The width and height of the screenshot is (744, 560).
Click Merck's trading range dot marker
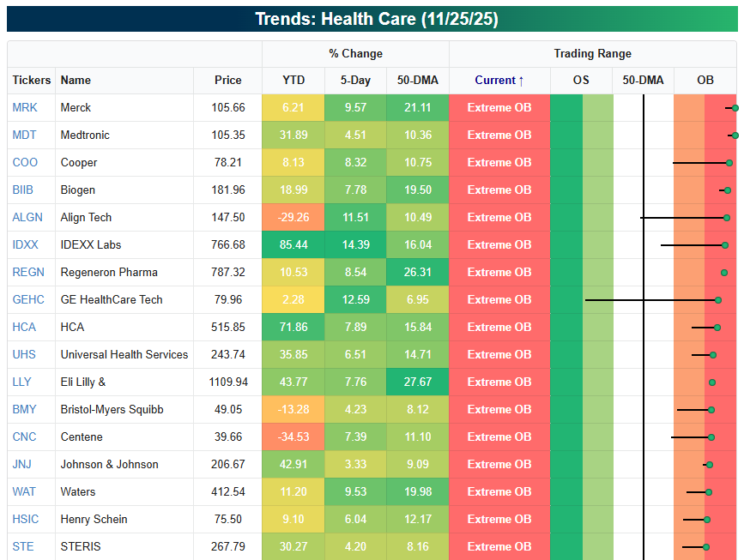click(735, 108)
